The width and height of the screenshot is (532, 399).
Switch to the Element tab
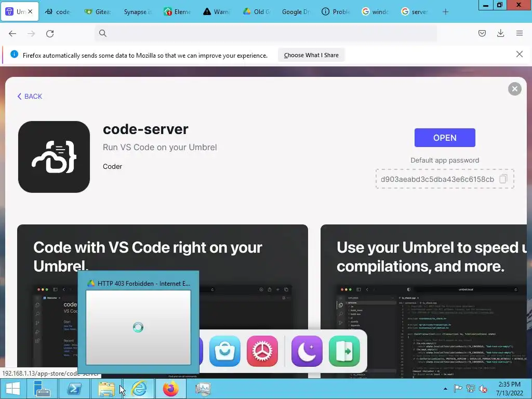pyautogui.click(x=177, y=12)
